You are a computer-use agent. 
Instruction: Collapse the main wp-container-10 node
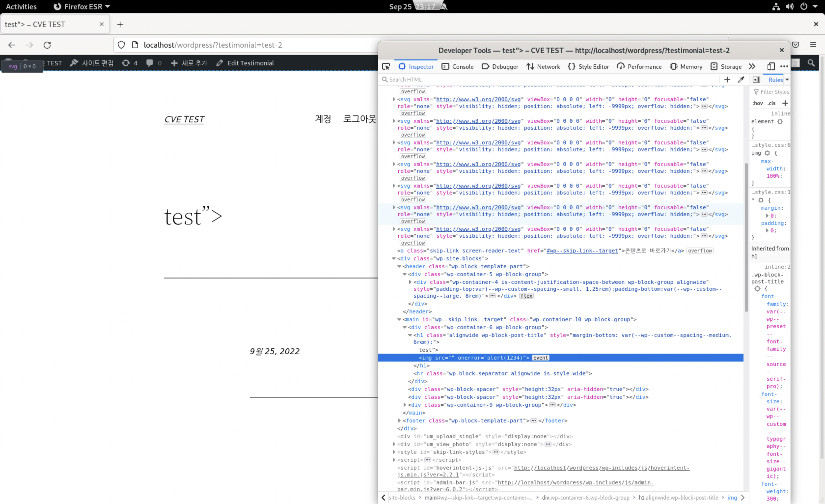399,320
